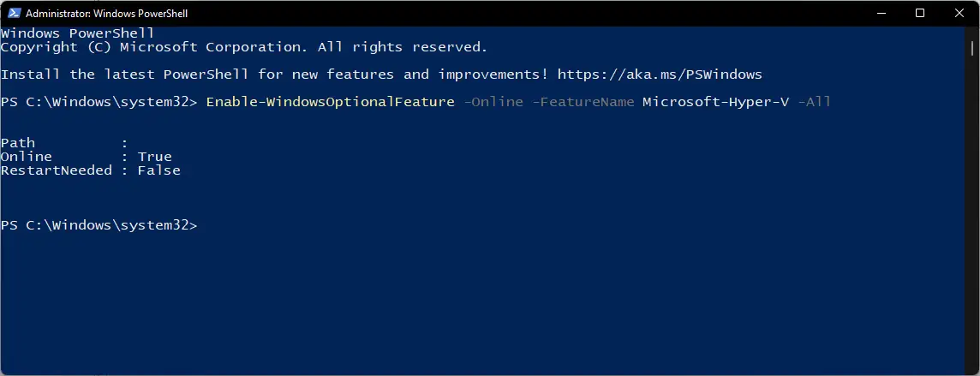Viewport: 980px width, 376px height.
Task: Maximize the PowerShell window
Action: (x=919, y=13)
